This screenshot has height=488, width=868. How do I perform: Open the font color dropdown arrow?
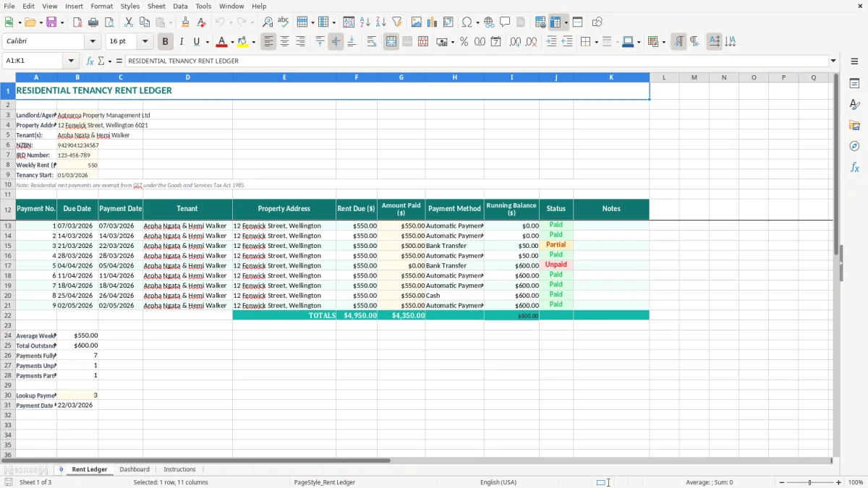tap(232, 42)
